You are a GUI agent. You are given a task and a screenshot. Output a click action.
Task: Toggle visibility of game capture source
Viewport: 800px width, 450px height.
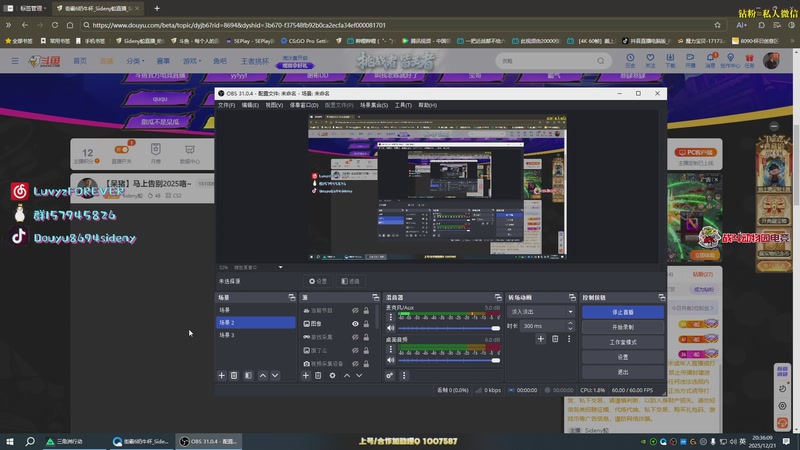point(355,337)
